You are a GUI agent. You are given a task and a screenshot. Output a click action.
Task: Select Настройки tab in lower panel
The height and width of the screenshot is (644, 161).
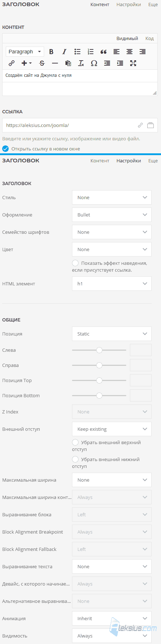pyautogui.click(x=129, y=161)
